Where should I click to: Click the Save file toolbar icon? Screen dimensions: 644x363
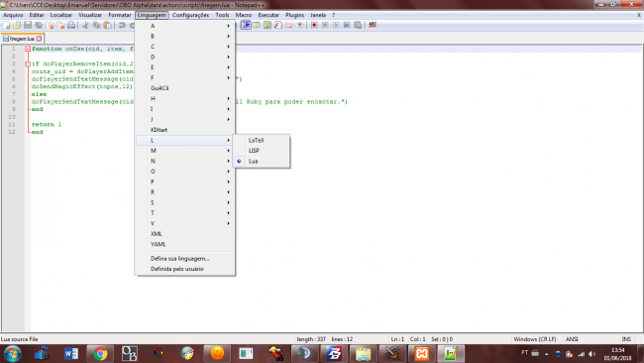tap(28, 26)
